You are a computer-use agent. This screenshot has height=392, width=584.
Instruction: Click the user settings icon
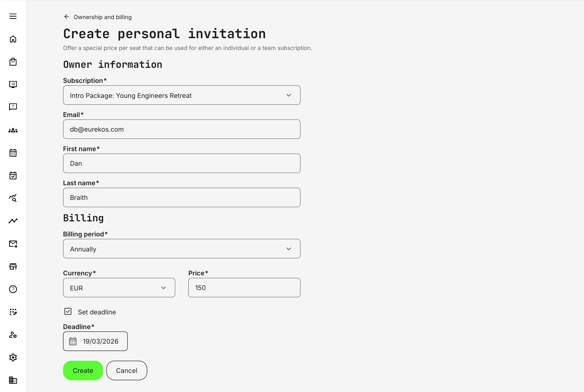coord(13,335)
